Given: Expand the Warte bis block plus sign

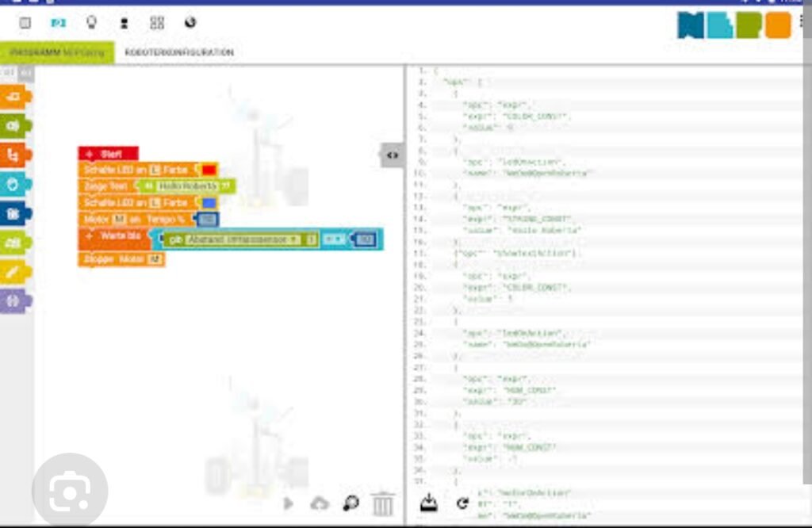Looking at the screenshot, I should [89, 236].
